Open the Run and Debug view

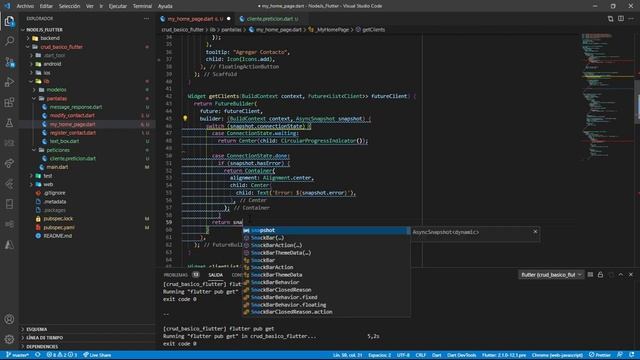coord(9,82)
